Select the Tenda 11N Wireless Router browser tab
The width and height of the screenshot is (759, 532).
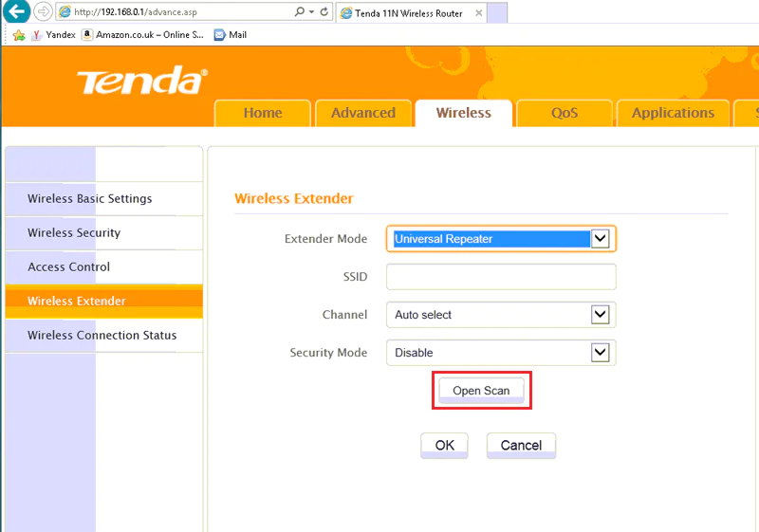[412, 13]
